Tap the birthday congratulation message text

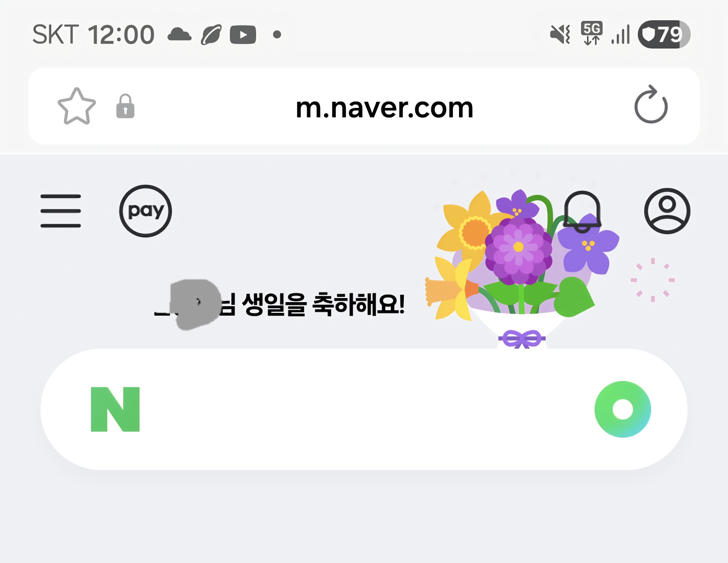279,304
